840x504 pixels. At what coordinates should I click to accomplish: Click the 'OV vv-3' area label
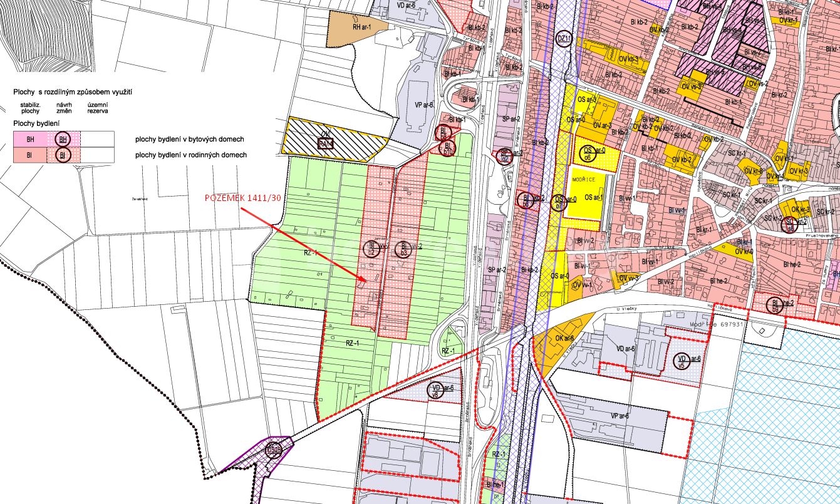[629, 278]
